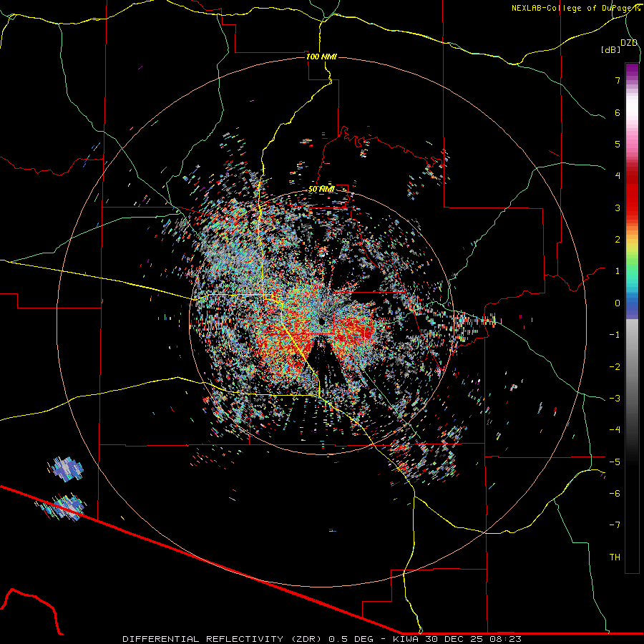Viewport: 644px width, 644px height.
Task: Click the Differential Reflectivity (ZDR) title caption
Action: click(x=322, y=639)
